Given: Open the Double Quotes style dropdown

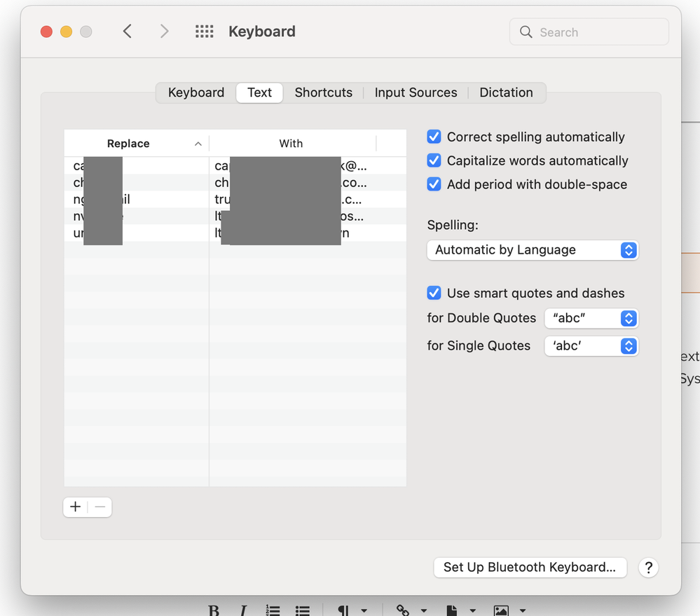Looking at the screenshot, I should pyautogui.click(x=591, y=318).
